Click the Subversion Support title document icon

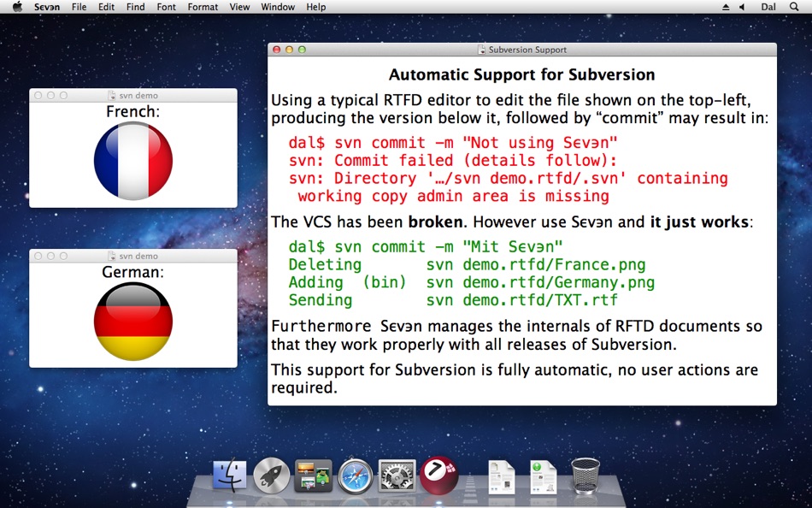click(481, 50)
